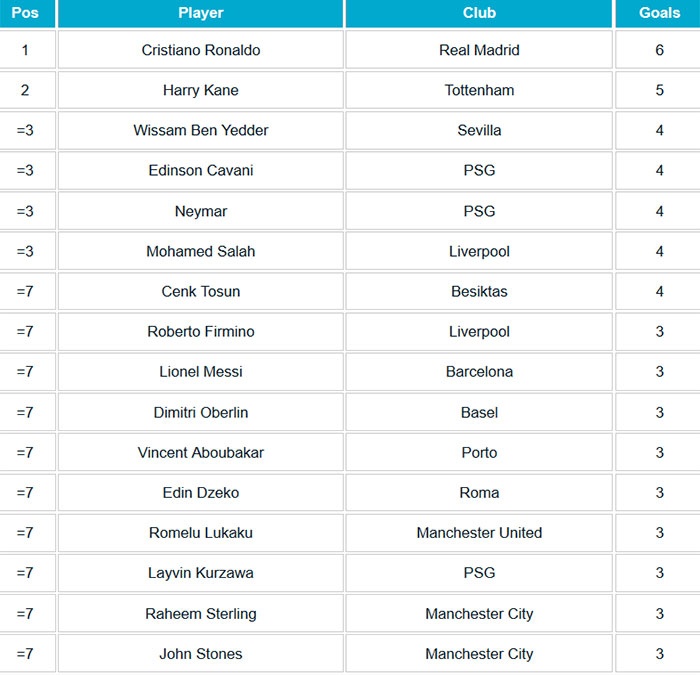Select the John Stones player cell
Screen dimensions: 700x675
click(x=201, y=653)
